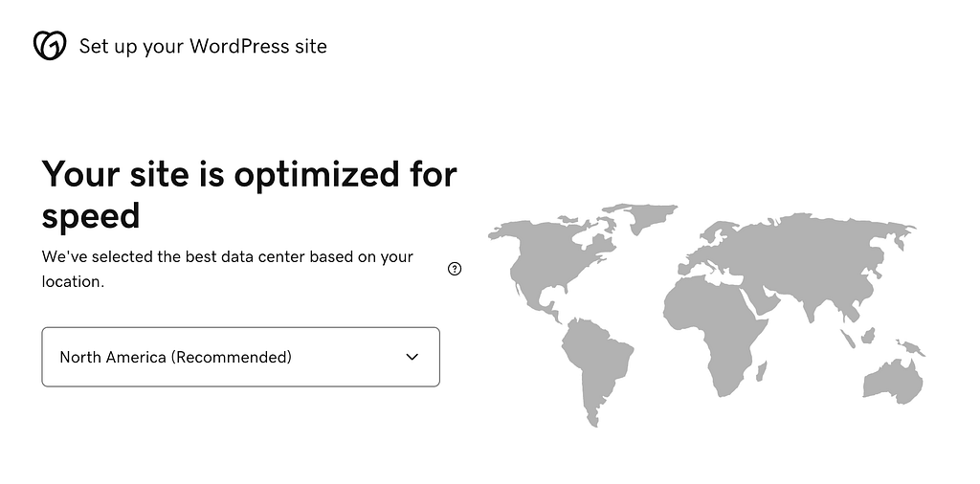The height and width of the screenshot is (484, 980).
Task: Click the GoDaddy logo icon
Action: [x=50, y=45]
